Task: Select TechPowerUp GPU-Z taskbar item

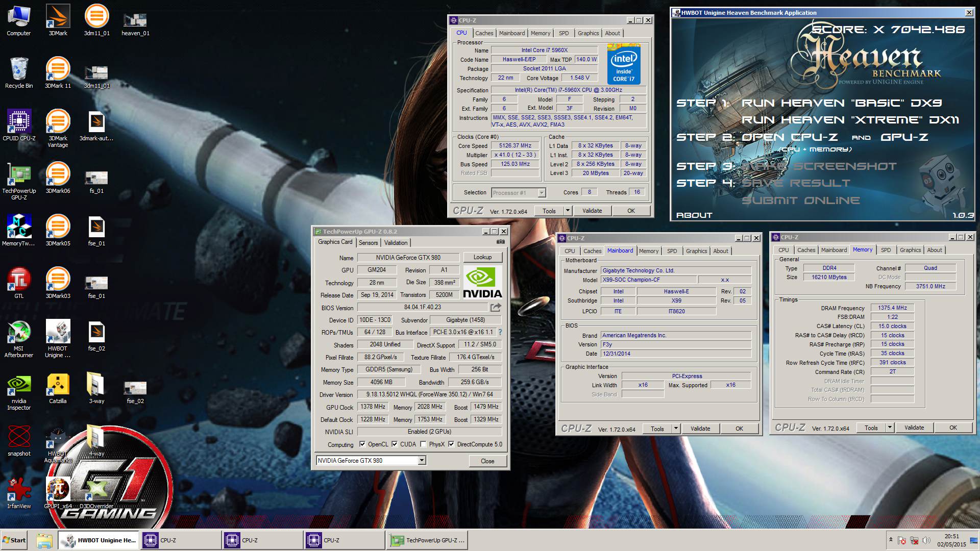Action: (427, 540)
